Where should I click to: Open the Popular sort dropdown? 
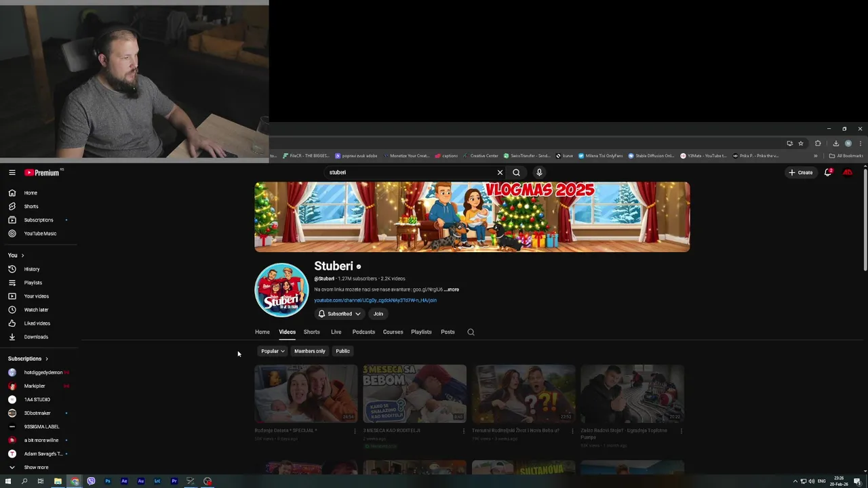273,351
